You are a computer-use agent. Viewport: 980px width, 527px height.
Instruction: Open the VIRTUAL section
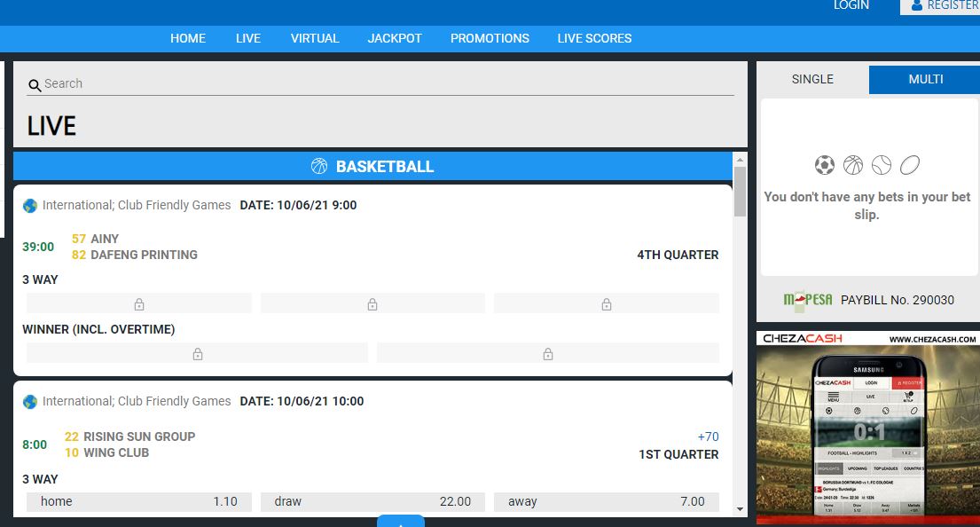point(315,38)
